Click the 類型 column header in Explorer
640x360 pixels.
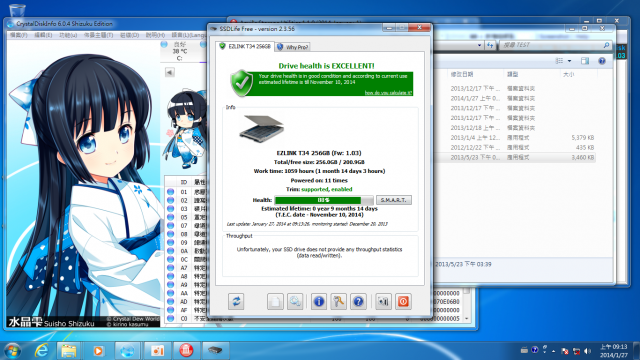pos(512,74)
